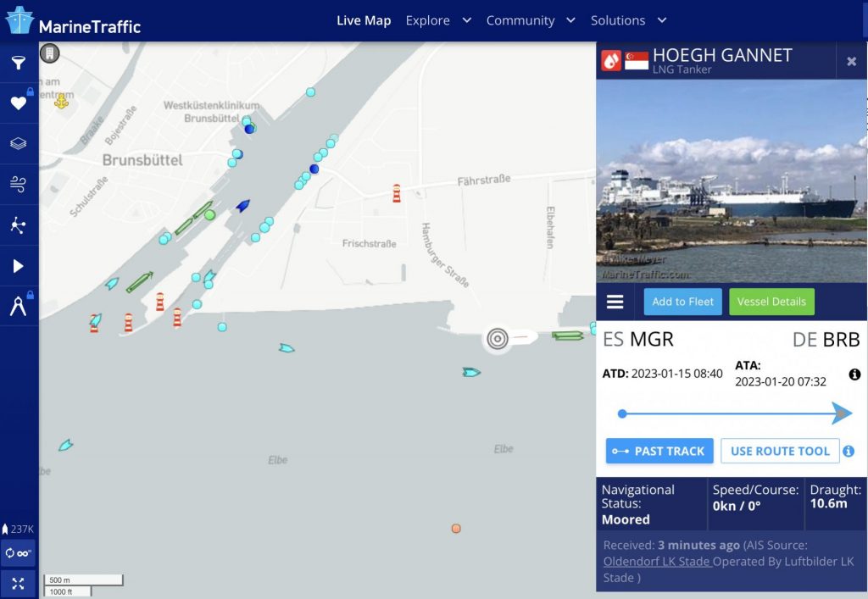Show PAST TRACK of vessel
868x599 pixels.
click(x=659, y=452)
